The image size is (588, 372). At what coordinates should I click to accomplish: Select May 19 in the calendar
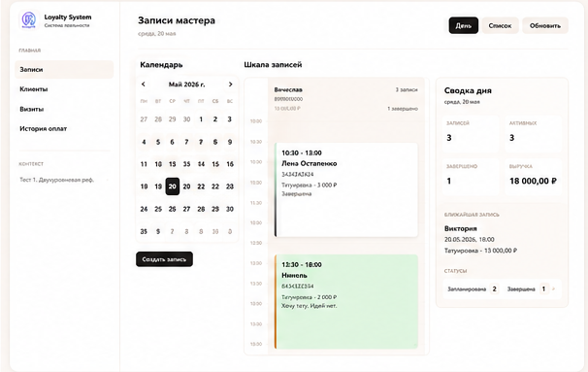click(x=158, y=186)
